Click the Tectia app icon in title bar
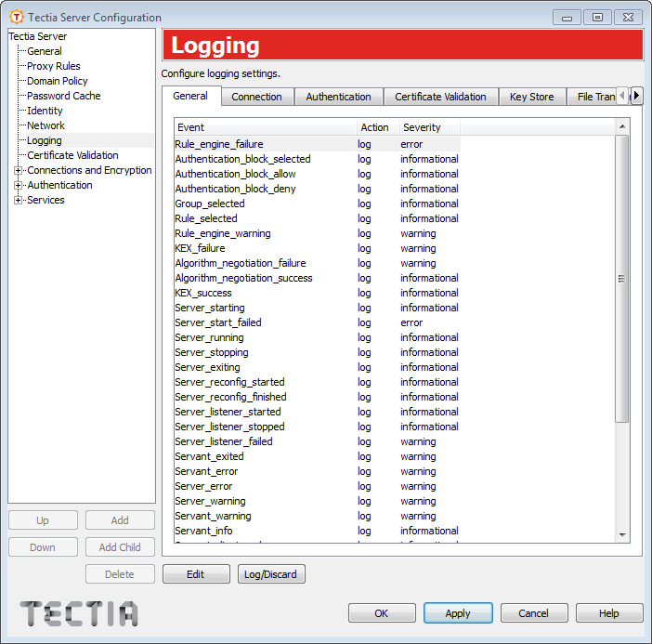652x644 pixels. [16, 17]
